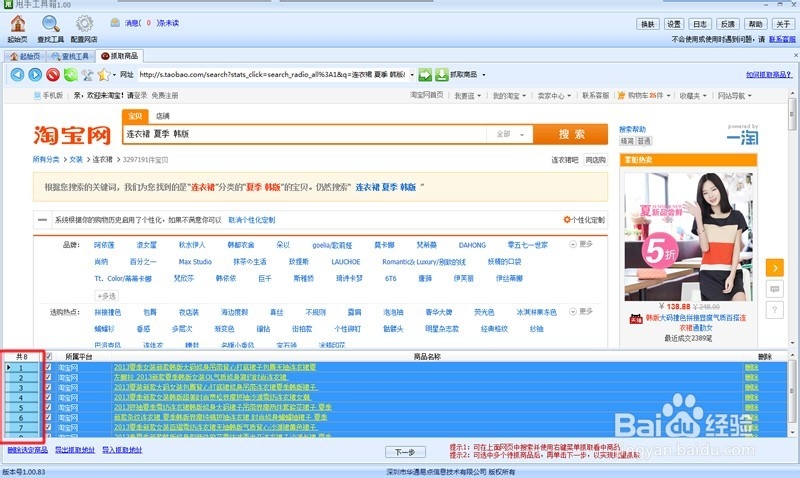Click the 反馈 button
The image size is (800, 478).
pos(728,24)
